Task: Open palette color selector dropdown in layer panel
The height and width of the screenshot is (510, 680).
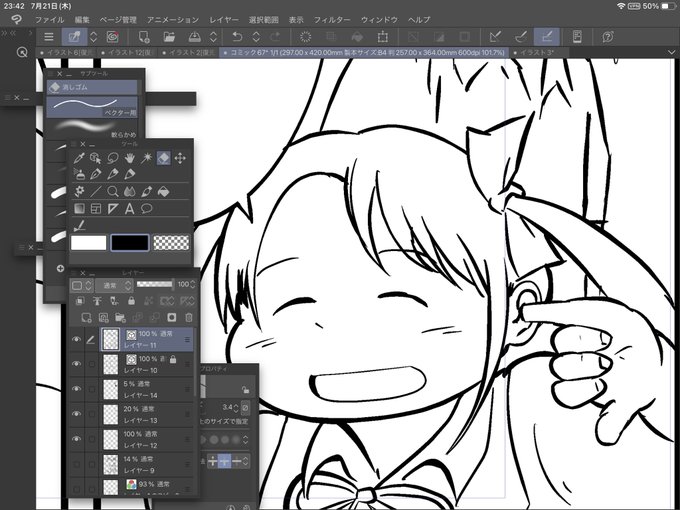Action: pyautogui.click(x=82, y=285)
